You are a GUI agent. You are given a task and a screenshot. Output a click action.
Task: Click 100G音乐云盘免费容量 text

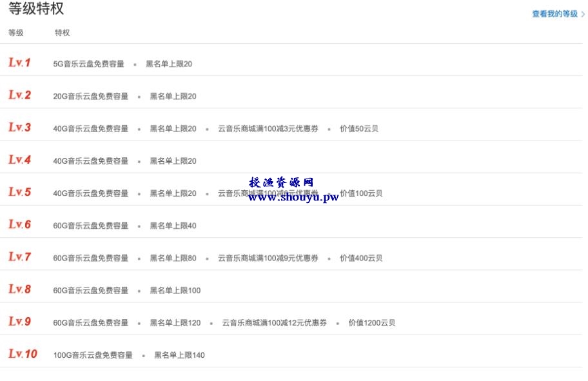click(93, 355)
